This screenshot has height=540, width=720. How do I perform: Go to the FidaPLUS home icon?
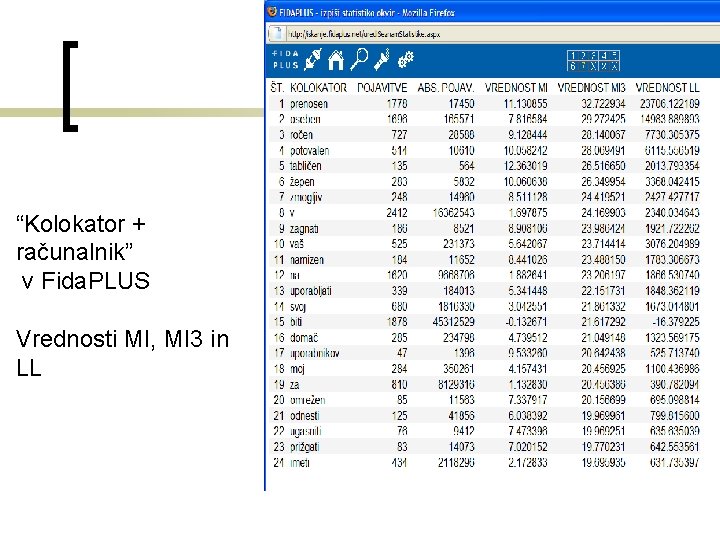(x=336, y=60)
